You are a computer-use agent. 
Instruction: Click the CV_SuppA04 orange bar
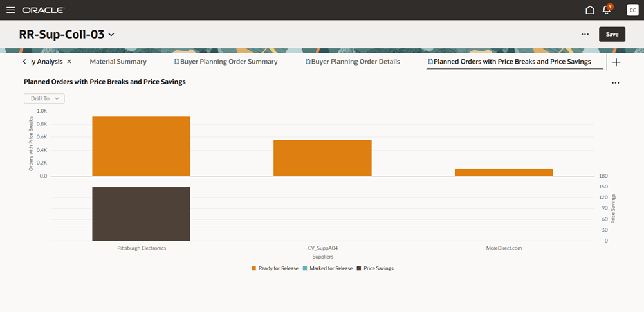point(322,158)
